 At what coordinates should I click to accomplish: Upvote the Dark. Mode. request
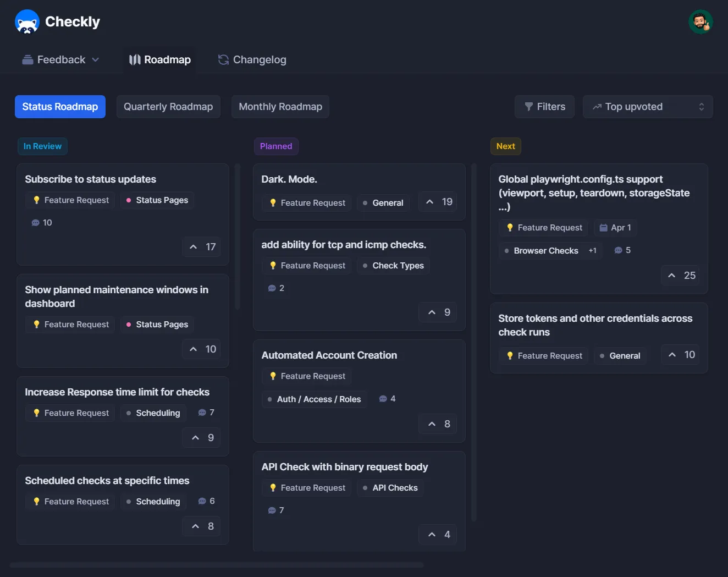(437, 201)
